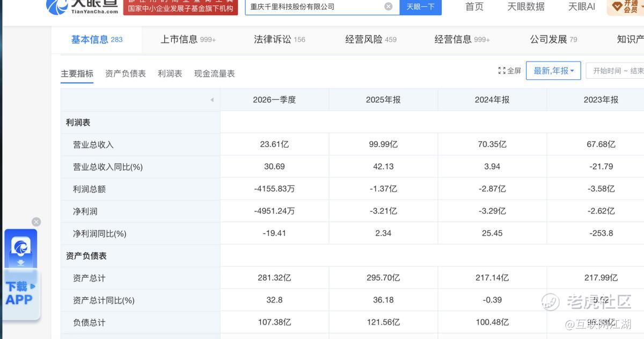Screen dimensions: 644x339
Task: Select the 现金流量表 sub-tab
Action: pos(215,73)
